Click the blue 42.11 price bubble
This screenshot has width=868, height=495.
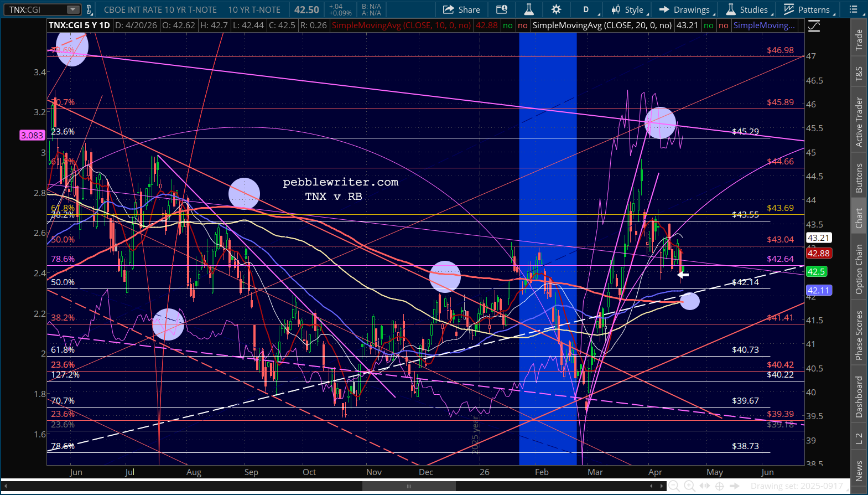[818, 291]
